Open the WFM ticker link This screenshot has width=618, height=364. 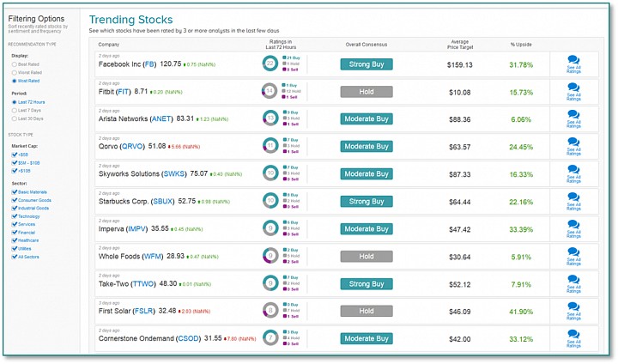tap(153, 257)
